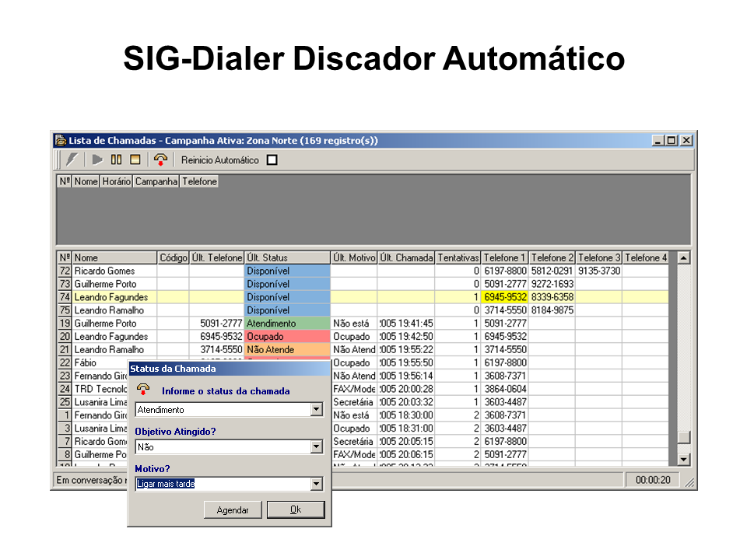Stop the dialer with the stop icon
The image size is (747, 560).
pos(135,159)
